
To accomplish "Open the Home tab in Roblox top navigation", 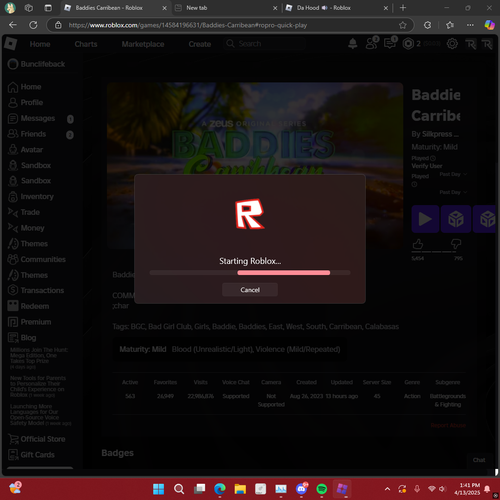I will point(40,44).
